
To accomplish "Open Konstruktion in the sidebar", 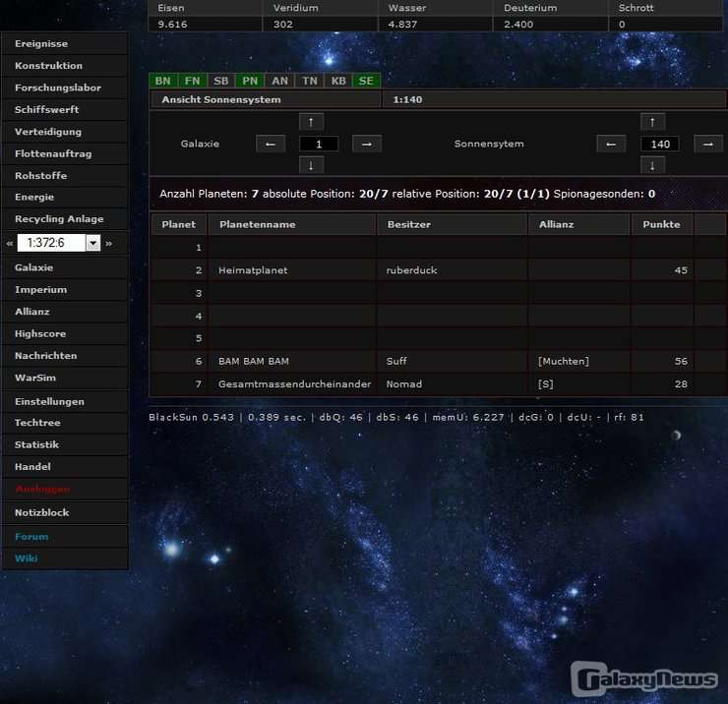I will 65,66.
